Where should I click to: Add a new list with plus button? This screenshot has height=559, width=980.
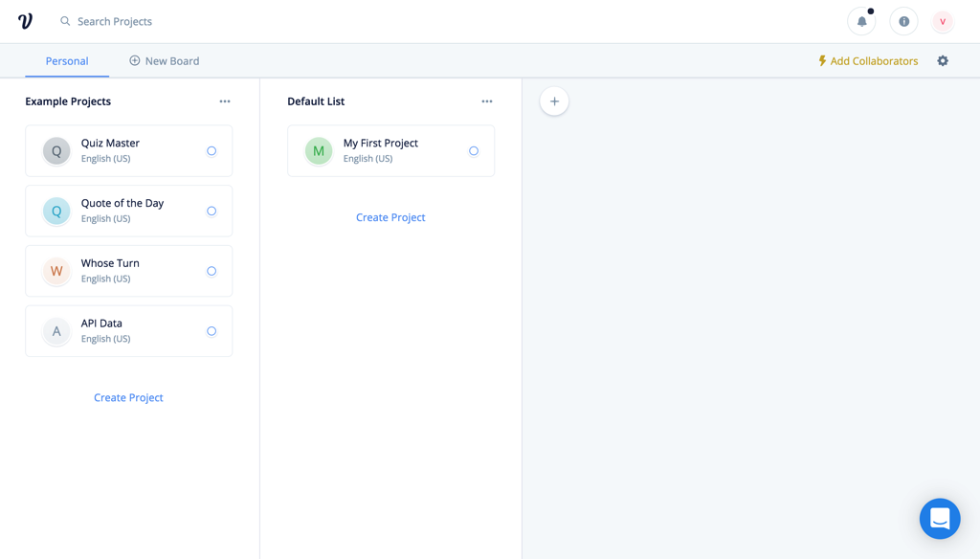coord(554,101)
